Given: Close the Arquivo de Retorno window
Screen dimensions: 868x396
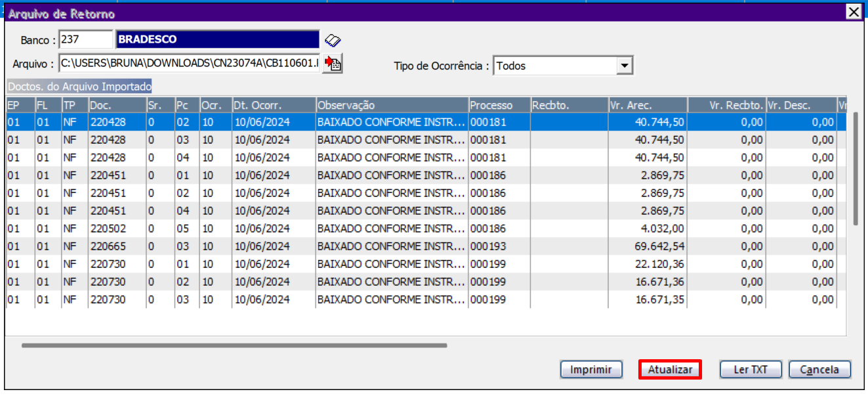Looking at the screenshot, I should tap(853, 12).
